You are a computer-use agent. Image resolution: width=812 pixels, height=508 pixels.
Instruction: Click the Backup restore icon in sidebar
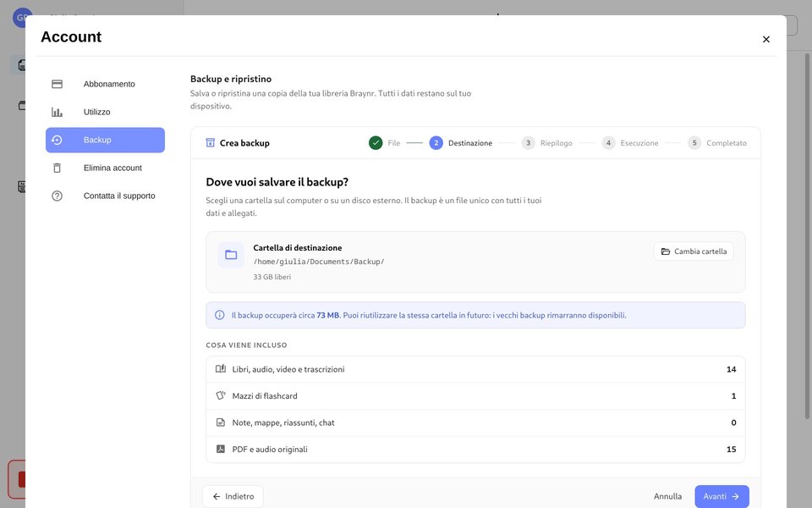coord(57,140)
